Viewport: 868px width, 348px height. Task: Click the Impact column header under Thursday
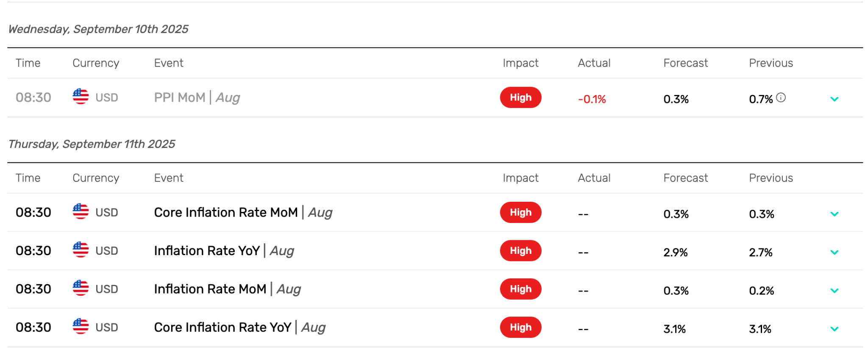point(520,178)
